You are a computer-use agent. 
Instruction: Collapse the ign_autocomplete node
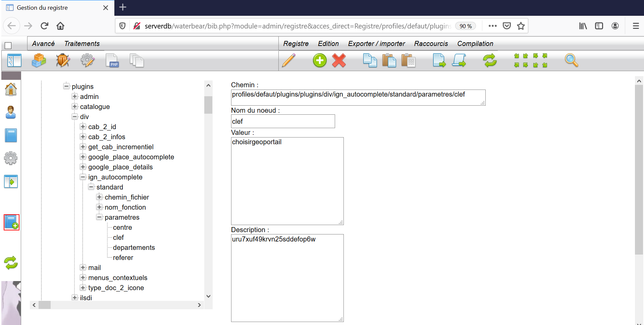[x=83, y=177]
